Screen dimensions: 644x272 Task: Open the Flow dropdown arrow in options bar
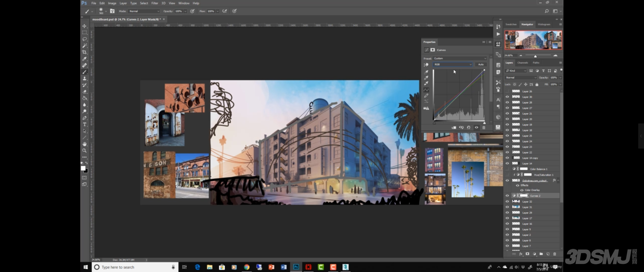click(218, 11)
